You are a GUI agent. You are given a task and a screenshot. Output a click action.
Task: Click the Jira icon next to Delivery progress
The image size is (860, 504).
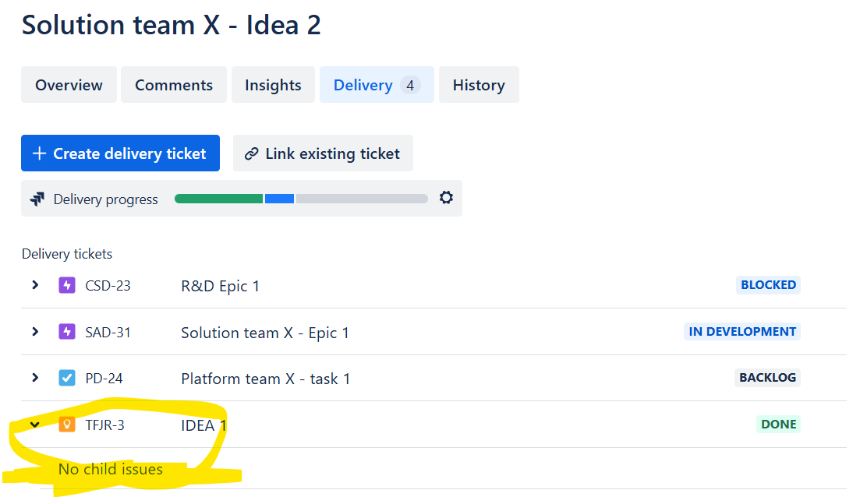tap(37, 199)
